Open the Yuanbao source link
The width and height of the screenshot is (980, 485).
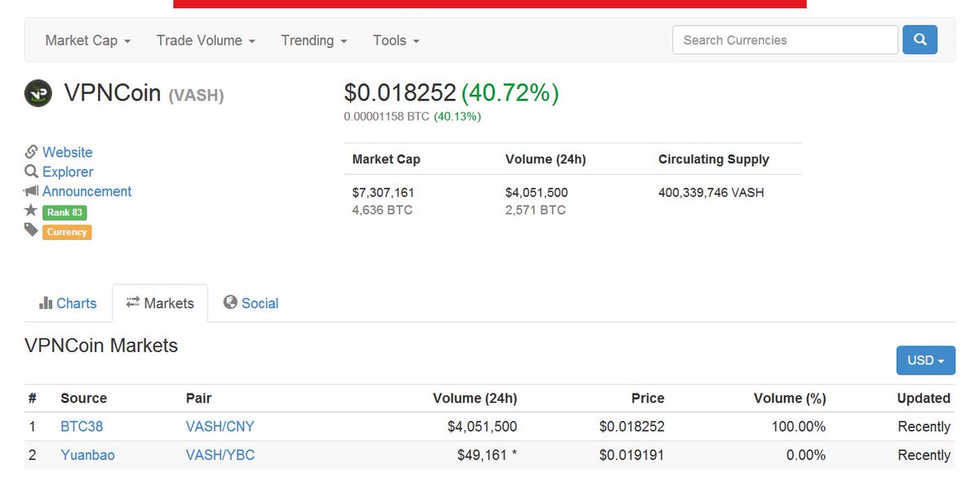(87, 455)
